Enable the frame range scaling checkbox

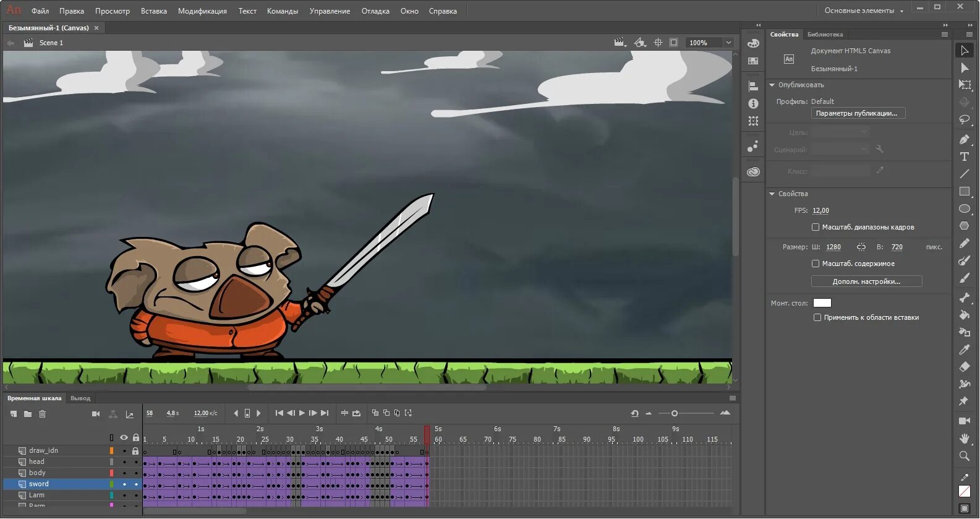tap(816, 227)
